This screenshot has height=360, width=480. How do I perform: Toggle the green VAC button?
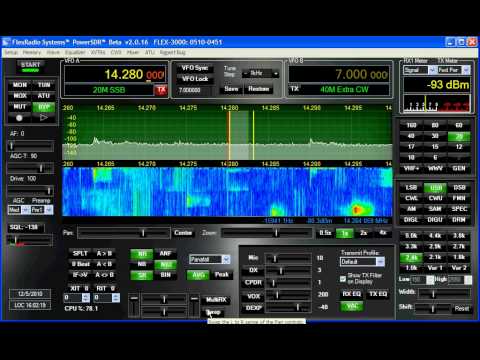(x=352, y=306)
